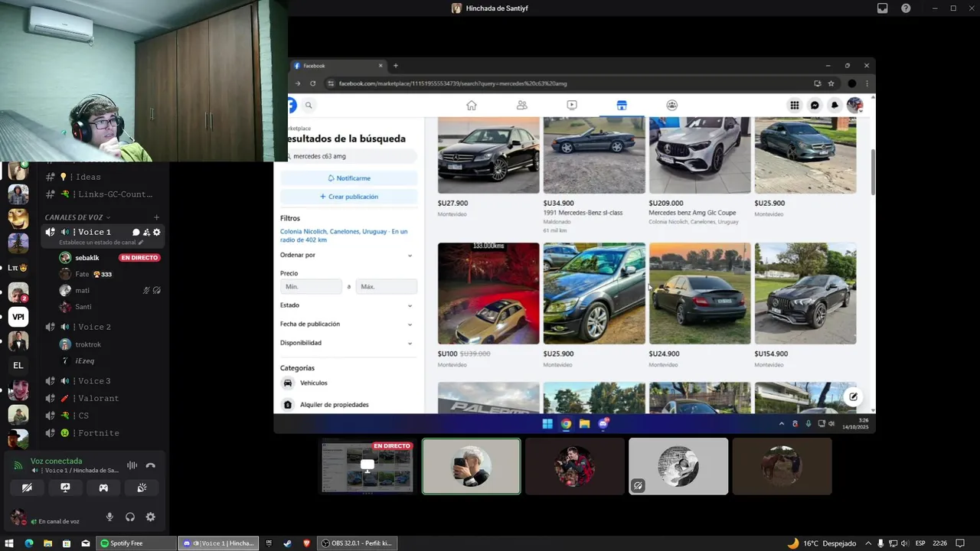Select the Facebook browser tab
Viewport: 980px width, 551px height.
click(x=337, y=66)
